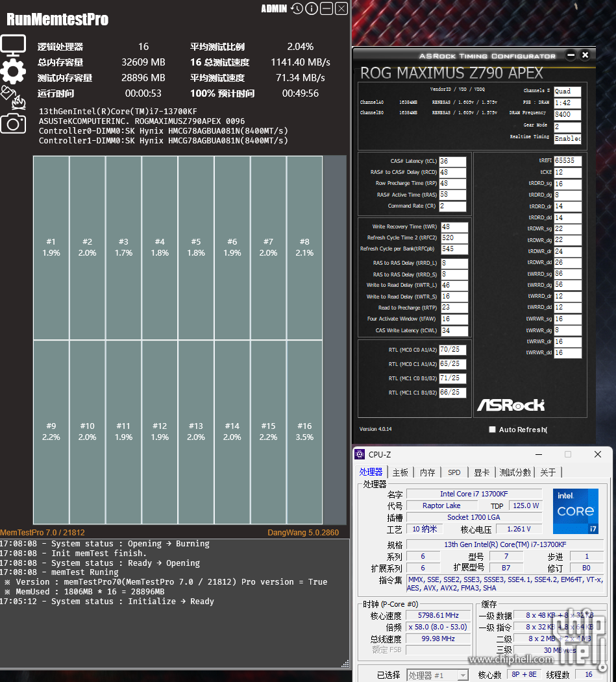Click the RAS# Active Time (tRAS) field

[452, 195]
